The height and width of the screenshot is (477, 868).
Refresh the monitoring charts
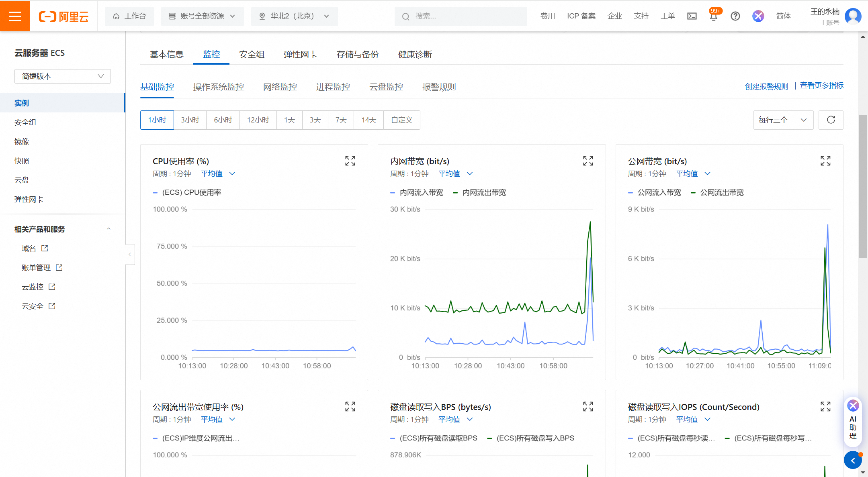click(831, 120)
